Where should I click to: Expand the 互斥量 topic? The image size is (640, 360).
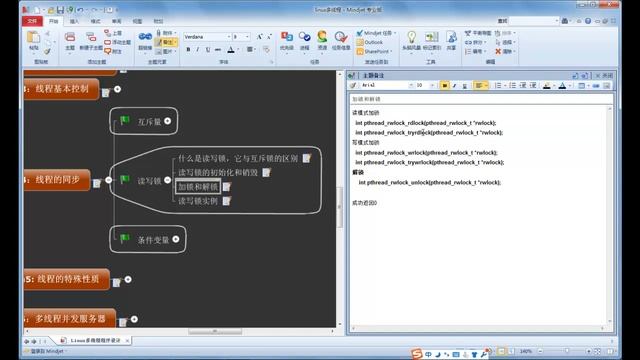coord(167,121)
